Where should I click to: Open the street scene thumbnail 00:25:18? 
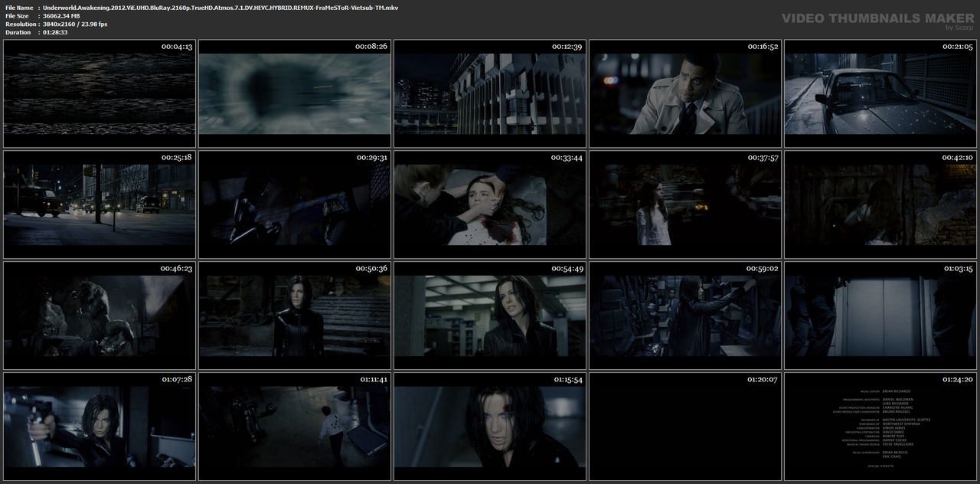[x=99, y=204]
